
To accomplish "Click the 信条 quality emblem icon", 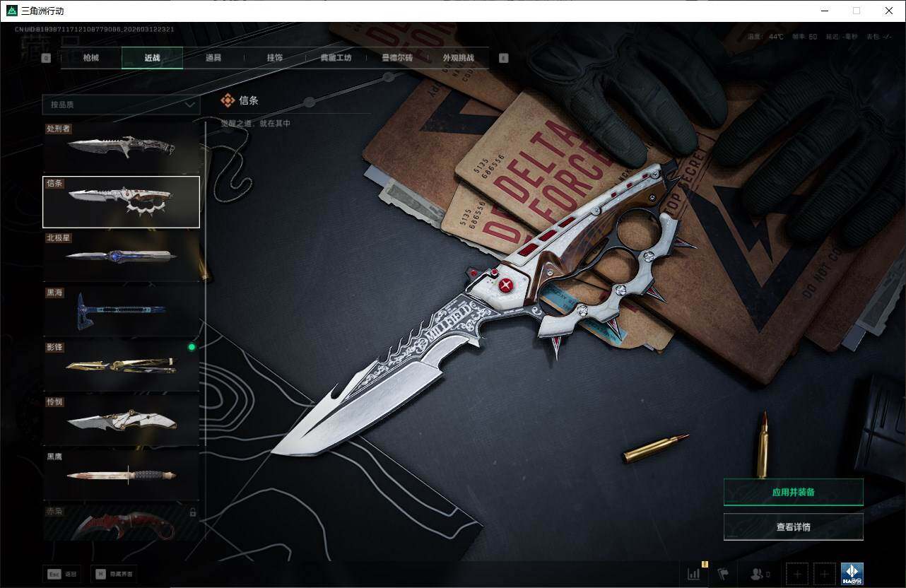I will (x=227, y=100).
